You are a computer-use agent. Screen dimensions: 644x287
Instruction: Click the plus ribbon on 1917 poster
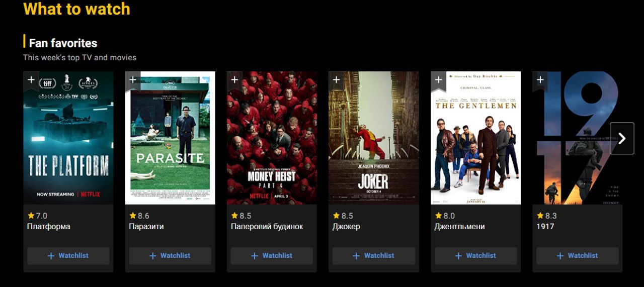click(x=540, y=80)
